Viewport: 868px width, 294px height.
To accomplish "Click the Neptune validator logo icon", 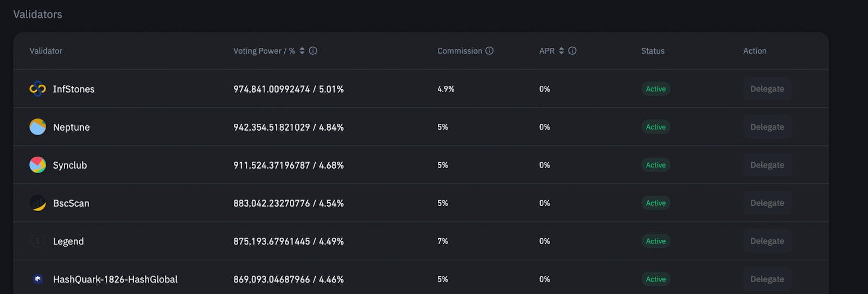I will tap(37, 127).
